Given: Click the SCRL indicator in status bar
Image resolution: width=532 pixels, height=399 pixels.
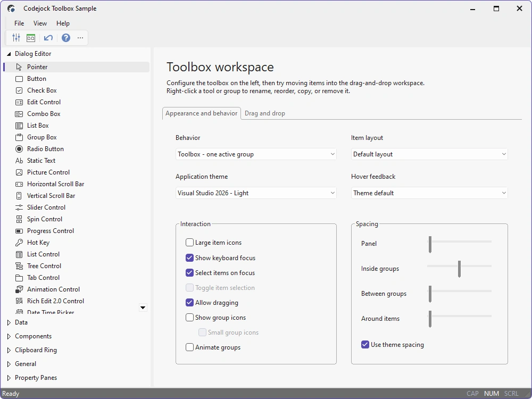Looking at the screenshot, I should click(511, 394).
